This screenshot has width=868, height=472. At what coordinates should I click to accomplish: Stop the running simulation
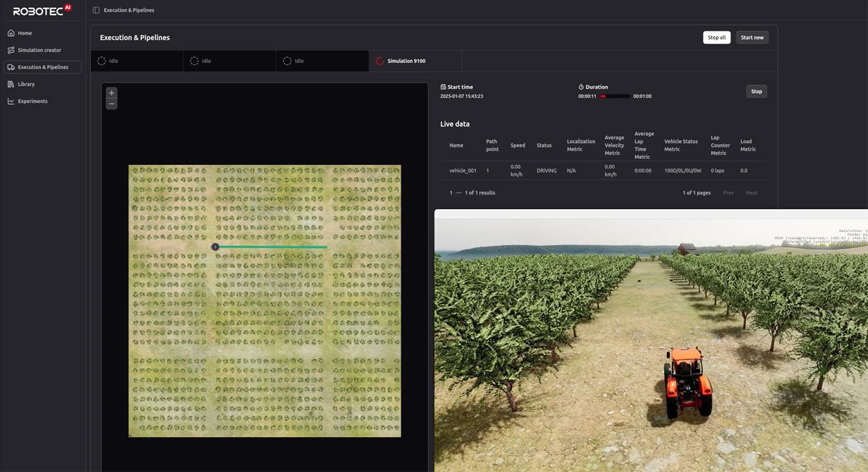(756, 91)
